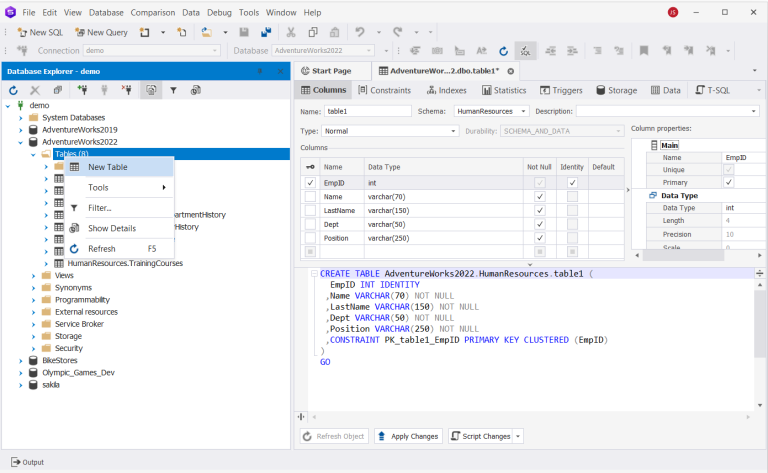Click the undo arrow in the toolbar

tap(360, 32)
